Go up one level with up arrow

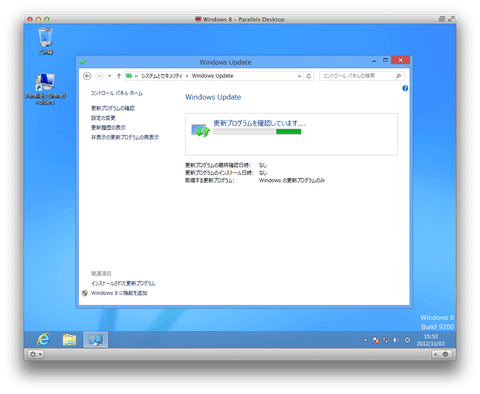(118, 76)
